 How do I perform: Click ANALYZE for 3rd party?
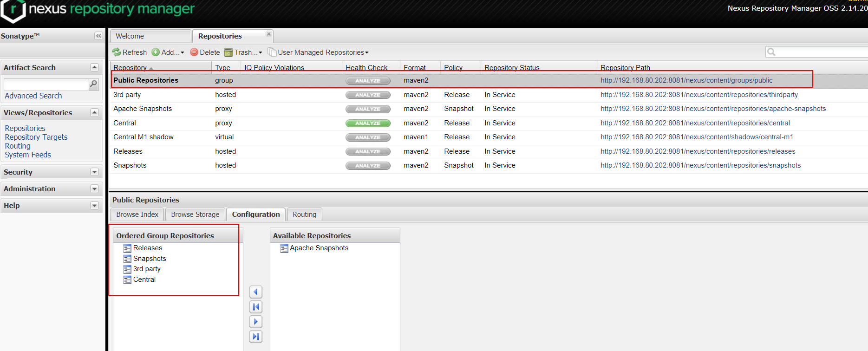[x=368, y=95]
